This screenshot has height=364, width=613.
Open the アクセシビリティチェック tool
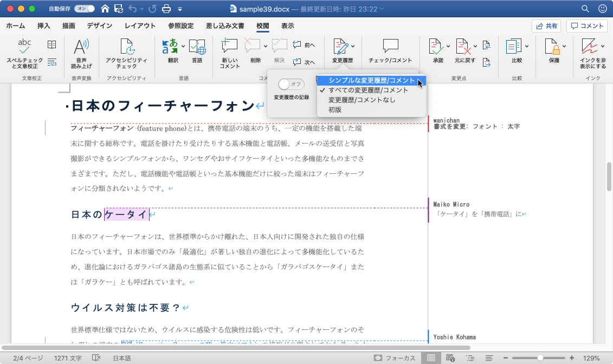(x=126, y=49)
